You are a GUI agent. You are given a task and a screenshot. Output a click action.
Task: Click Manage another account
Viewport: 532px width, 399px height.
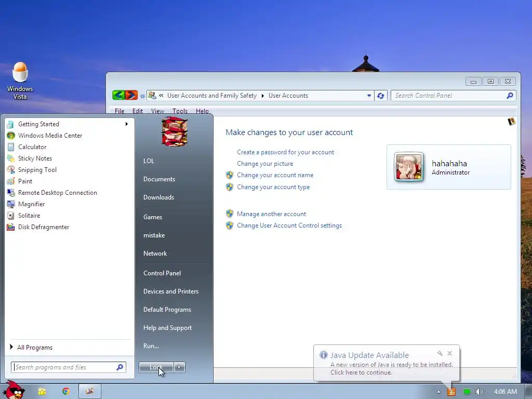pyautogui.click(x=271, y=214)
